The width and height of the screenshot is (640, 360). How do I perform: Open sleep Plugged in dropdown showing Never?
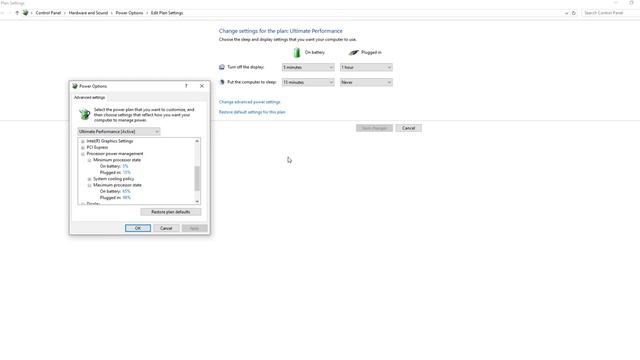(366, 82)
